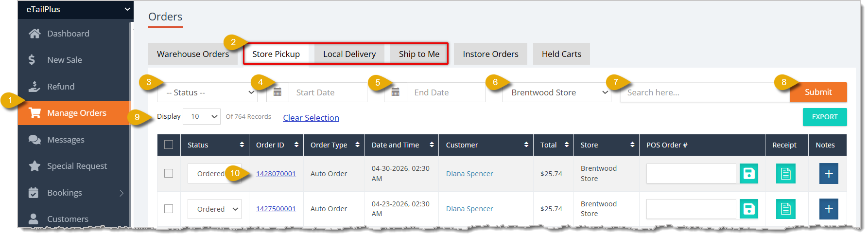
Task: Open Diana Spencer in first row
Action: click(469, 174)
